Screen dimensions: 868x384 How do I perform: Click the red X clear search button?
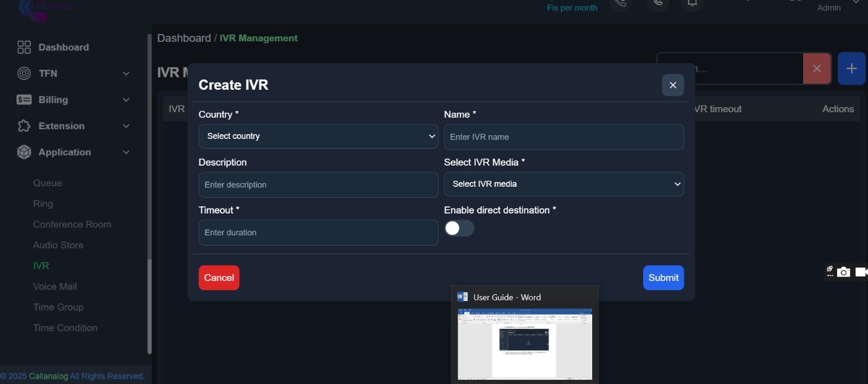click(816, 69)
